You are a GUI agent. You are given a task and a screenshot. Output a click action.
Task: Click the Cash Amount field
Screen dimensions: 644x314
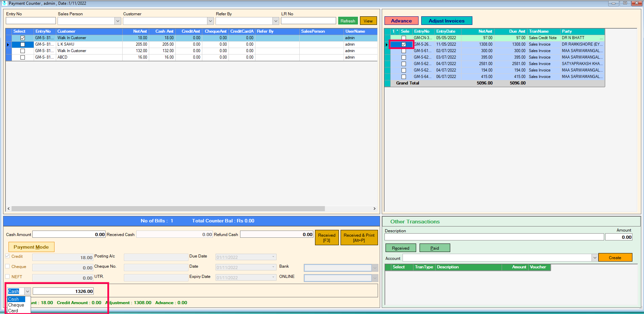[x=69, y=234]
